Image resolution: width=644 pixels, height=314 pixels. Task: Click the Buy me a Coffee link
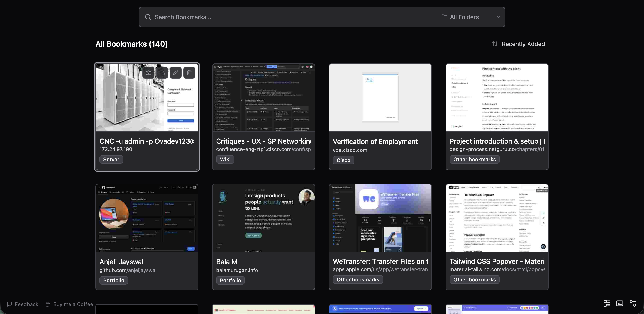coord(69,304)
